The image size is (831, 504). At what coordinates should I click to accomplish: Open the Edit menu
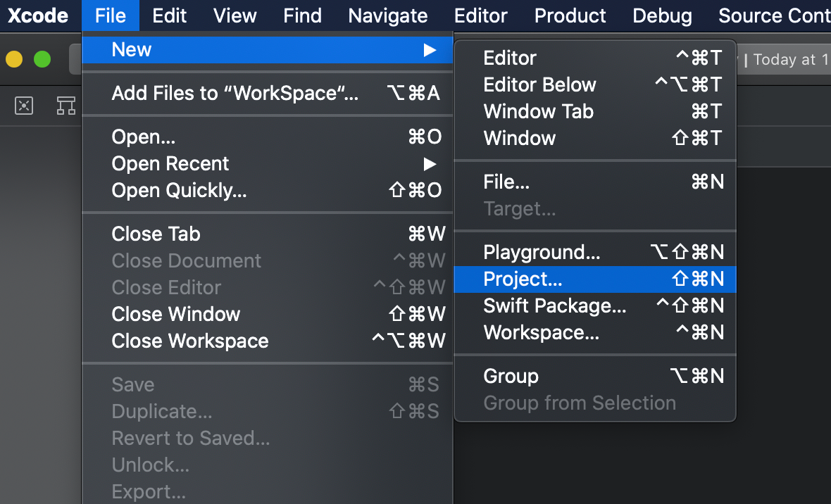169,15
